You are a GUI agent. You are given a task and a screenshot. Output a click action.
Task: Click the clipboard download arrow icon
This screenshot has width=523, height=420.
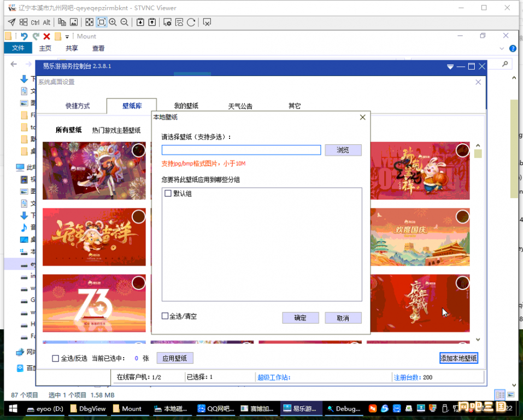point(140,22)
